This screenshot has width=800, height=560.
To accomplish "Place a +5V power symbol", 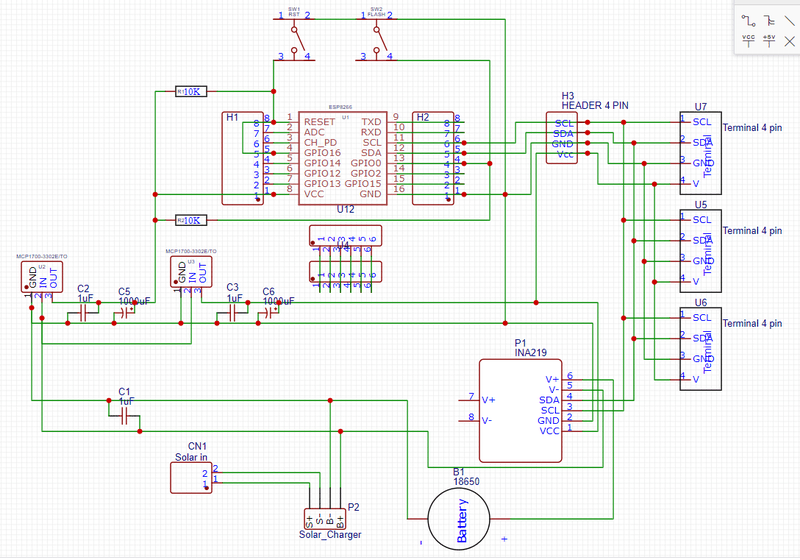I will pyautogui.click(x=769, y=41).
